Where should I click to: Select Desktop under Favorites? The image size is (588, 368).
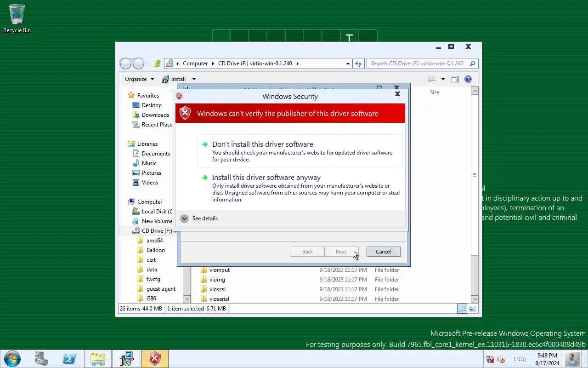point(147,105)
